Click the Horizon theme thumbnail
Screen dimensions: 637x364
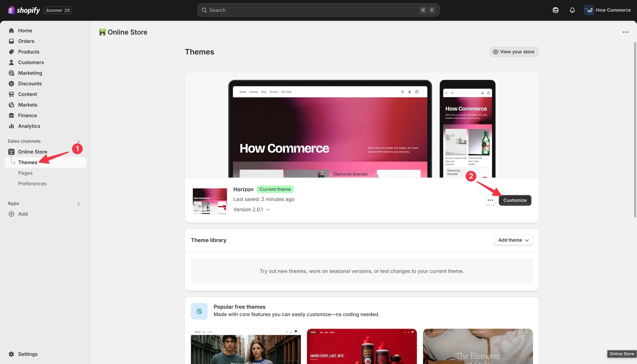click(210, 200)
